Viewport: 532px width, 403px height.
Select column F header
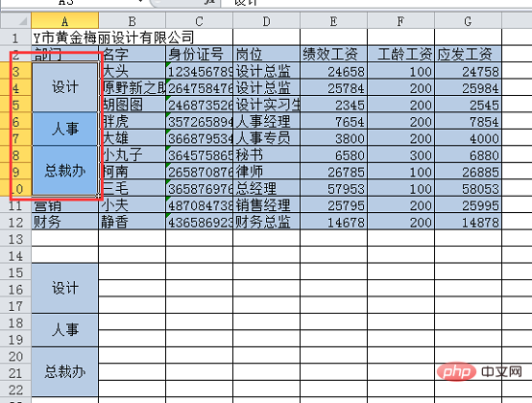point(400,21)
